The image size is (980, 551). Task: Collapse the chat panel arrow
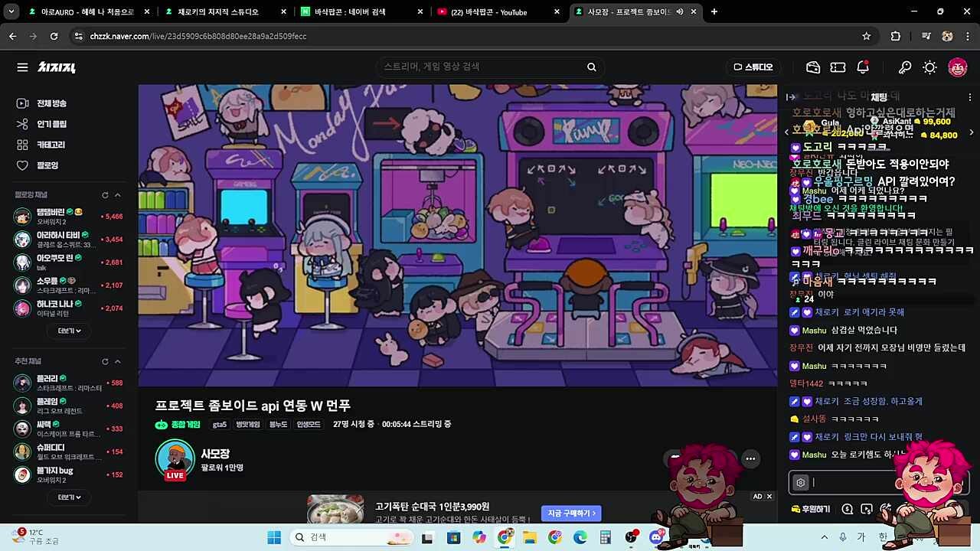point(792,97)
